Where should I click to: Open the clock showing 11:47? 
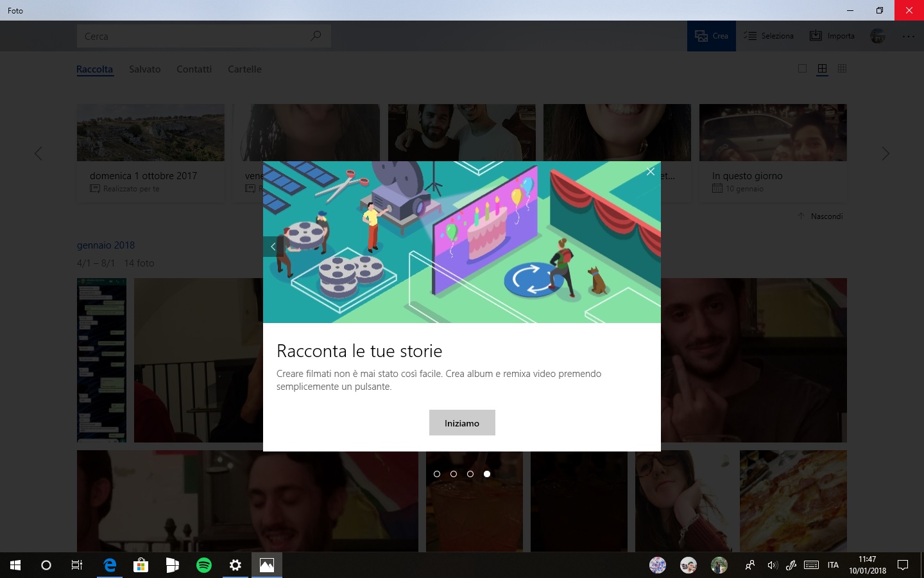click(x=868, y=565)
